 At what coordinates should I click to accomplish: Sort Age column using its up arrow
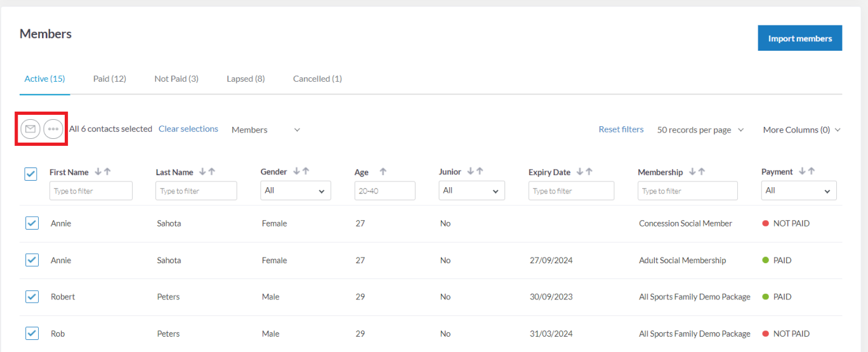pos(383,172)
